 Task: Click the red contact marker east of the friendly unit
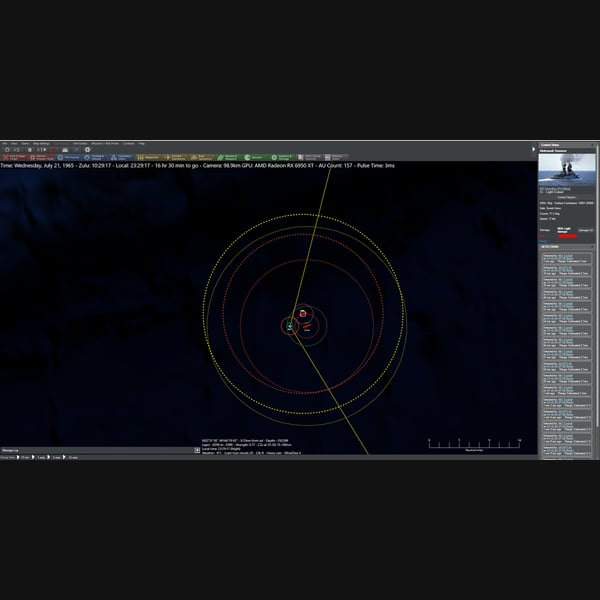[x=307, y=326]
